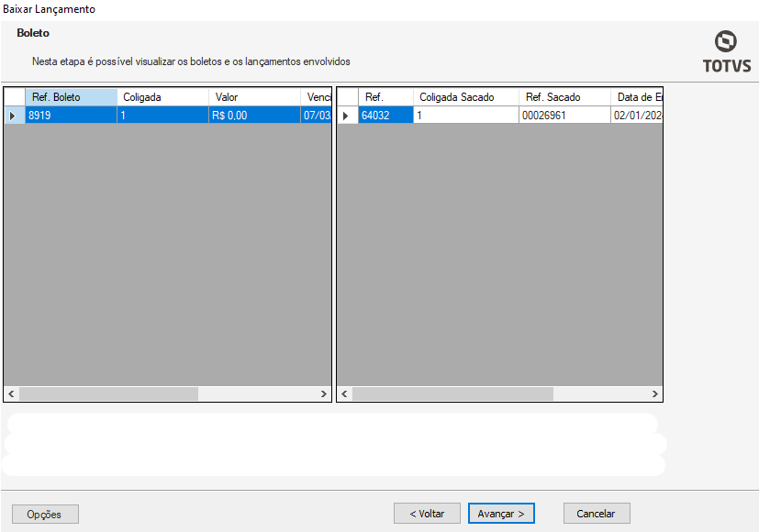Click the Coligada Sacado column header
The width and height of the screenshot is (759, 532).
click(x=465, y=97)
